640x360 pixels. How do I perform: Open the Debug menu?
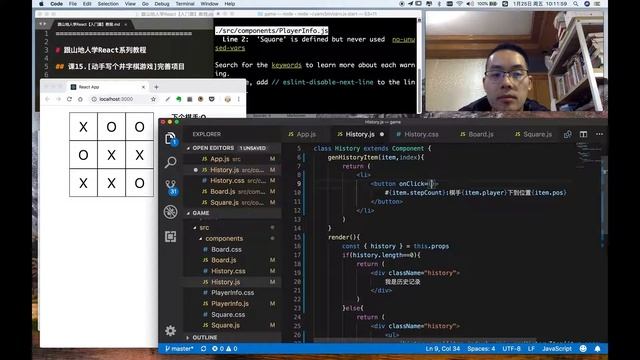click(x=162, y=4)
